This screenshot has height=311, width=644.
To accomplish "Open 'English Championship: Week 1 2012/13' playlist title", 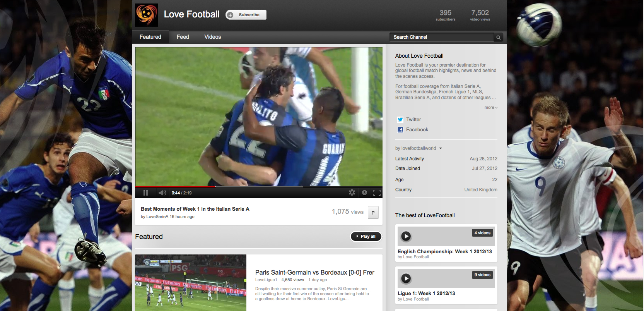I will tap(445, 251).
